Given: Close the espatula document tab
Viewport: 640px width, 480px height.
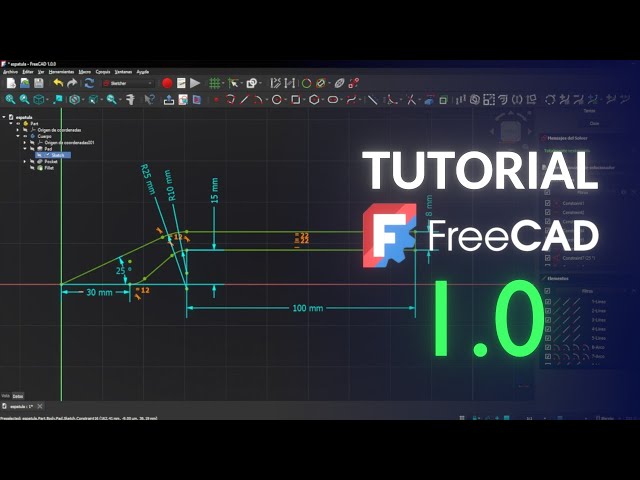Looking at the screenshot, I should (40, 406).
